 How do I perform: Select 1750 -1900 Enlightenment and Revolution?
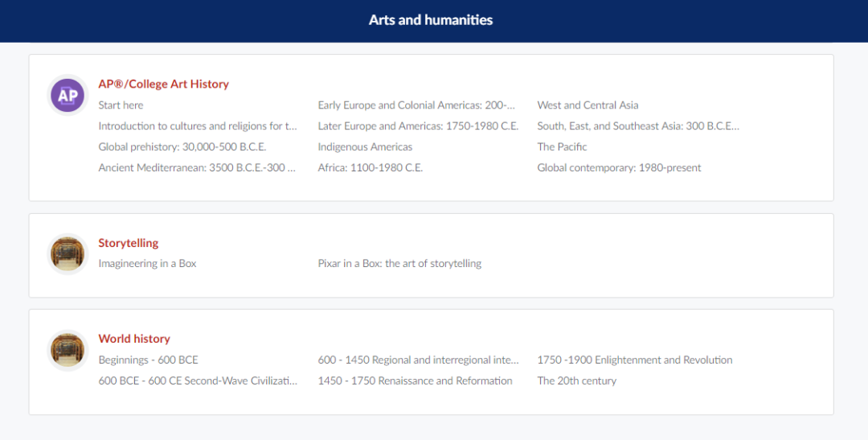pos(635,360)
